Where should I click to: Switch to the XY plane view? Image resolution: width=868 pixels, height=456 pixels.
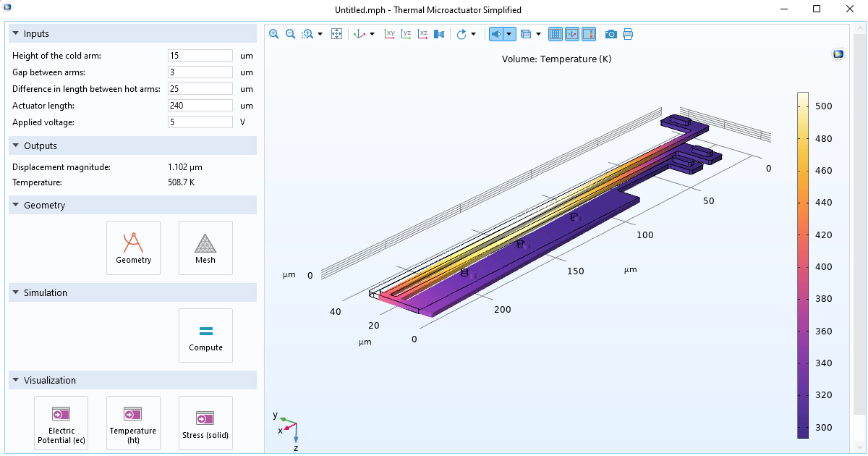click(x=390, y=34)
